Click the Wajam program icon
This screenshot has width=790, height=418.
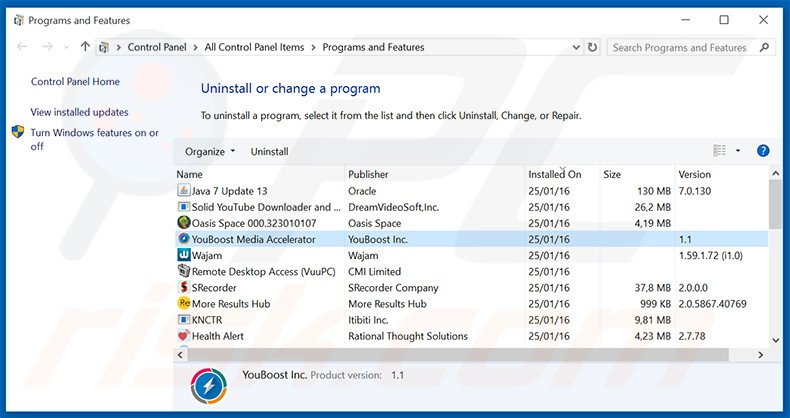tap(184, 255)
